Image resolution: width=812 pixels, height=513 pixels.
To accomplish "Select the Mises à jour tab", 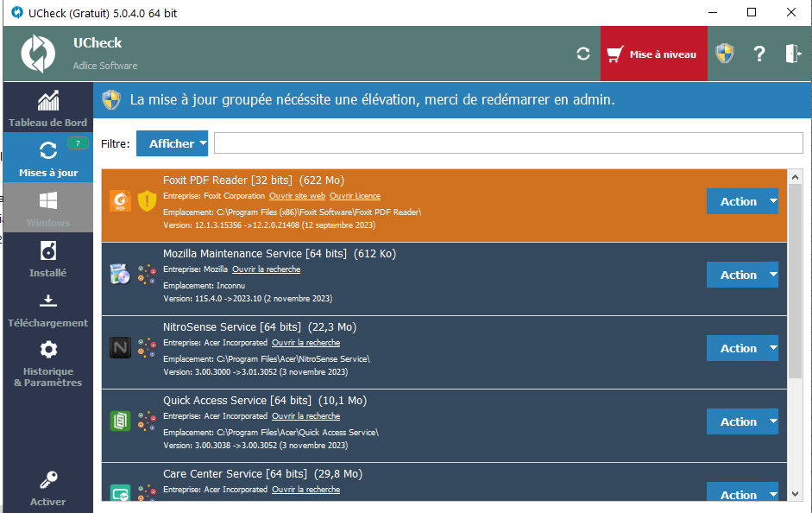I will coord(48,157).
